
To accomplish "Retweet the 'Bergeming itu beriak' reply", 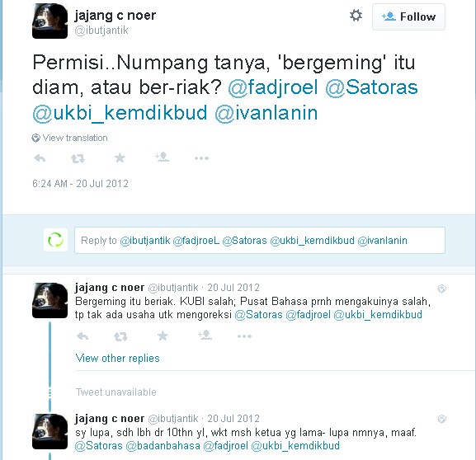I will (x=120, y=336).
